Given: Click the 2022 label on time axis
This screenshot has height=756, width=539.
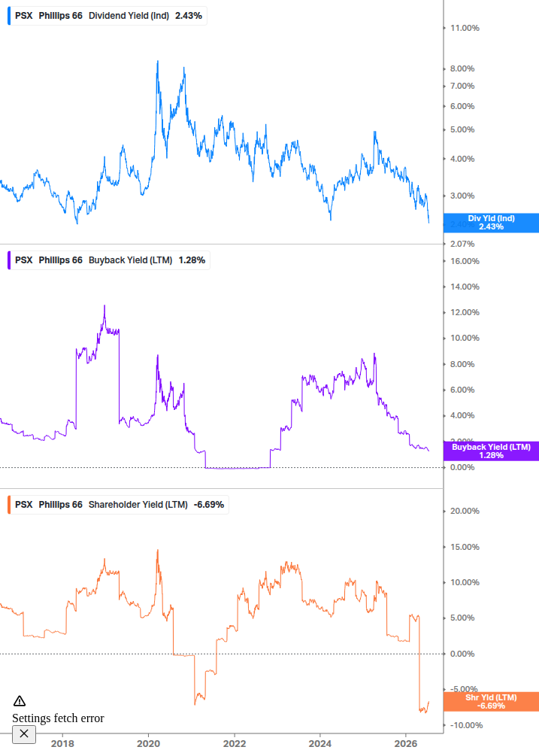Looking at the screenshot, I should 235,743.
